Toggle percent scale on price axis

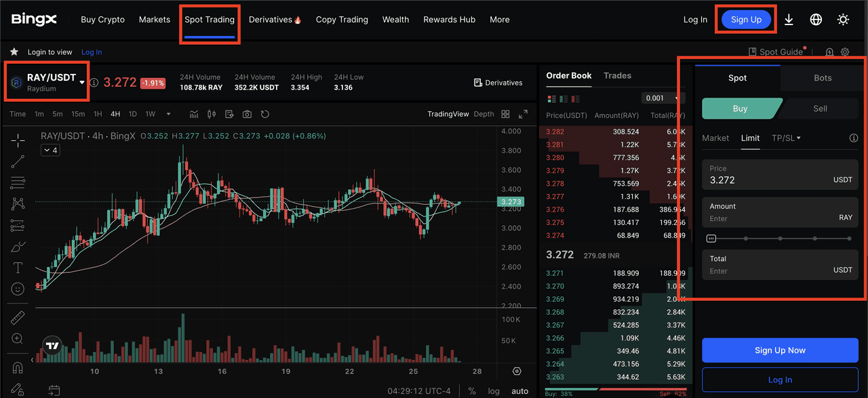472,391
